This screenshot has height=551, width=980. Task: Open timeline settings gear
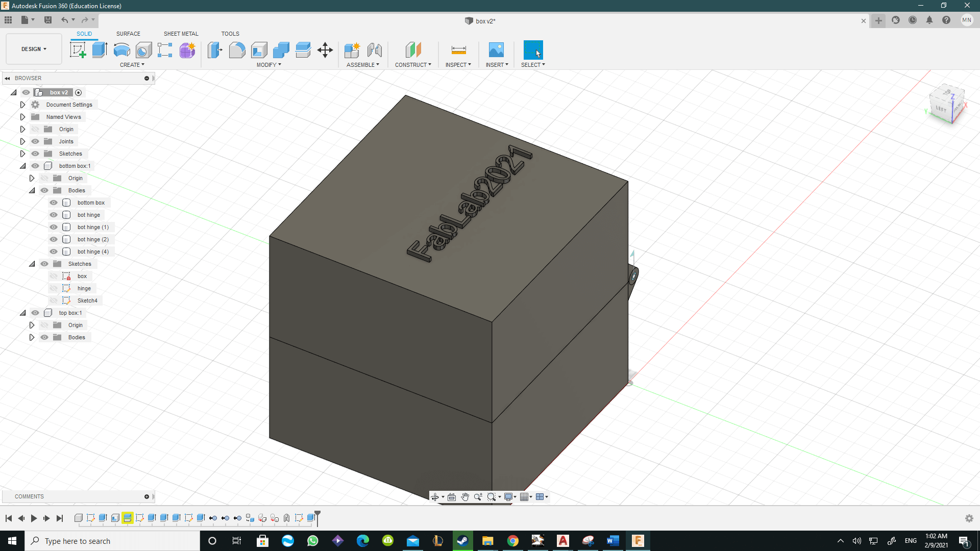[x=969, y=518]
